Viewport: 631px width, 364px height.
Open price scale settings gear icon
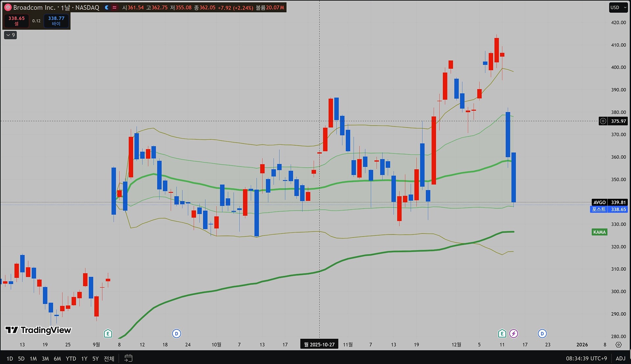coord(619,345)
